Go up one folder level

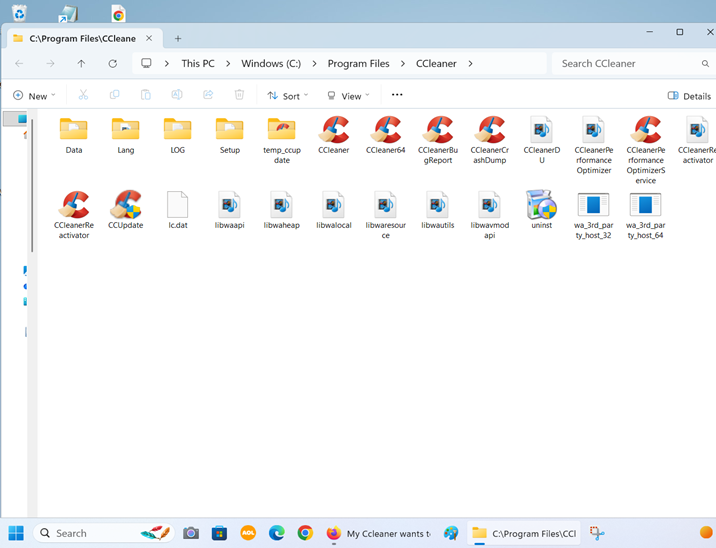click(82, 63)
